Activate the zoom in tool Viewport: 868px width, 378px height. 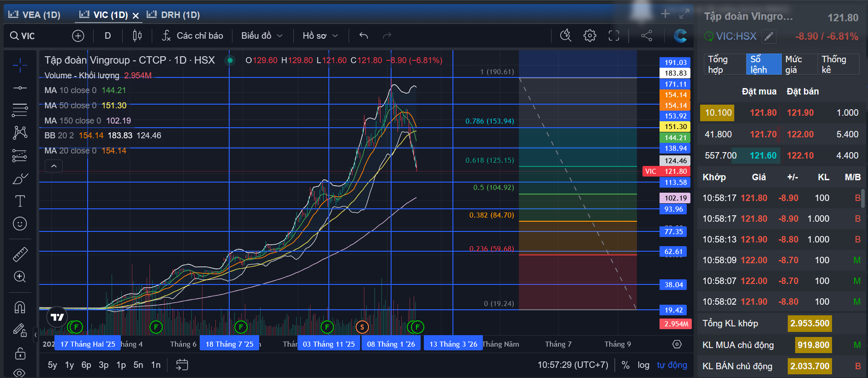pos(19,277)
